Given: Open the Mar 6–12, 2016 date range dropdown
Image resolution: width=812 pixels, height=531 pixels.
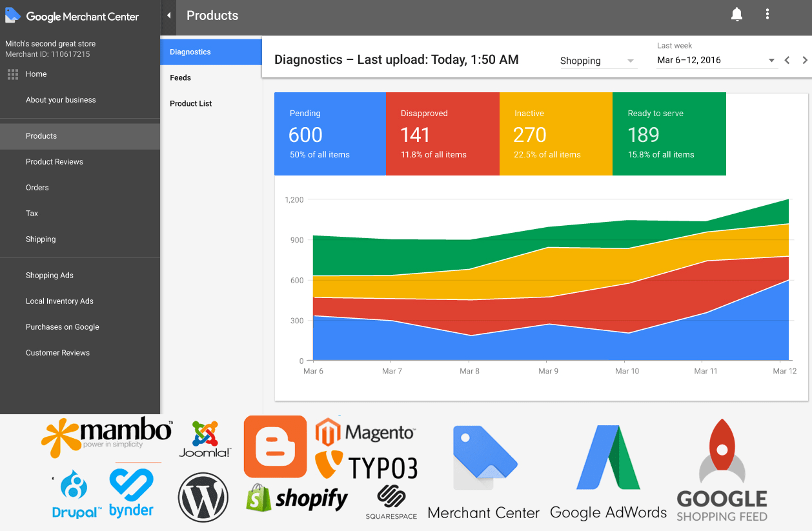Looking at the screenshot, I should tap(716, 60).
